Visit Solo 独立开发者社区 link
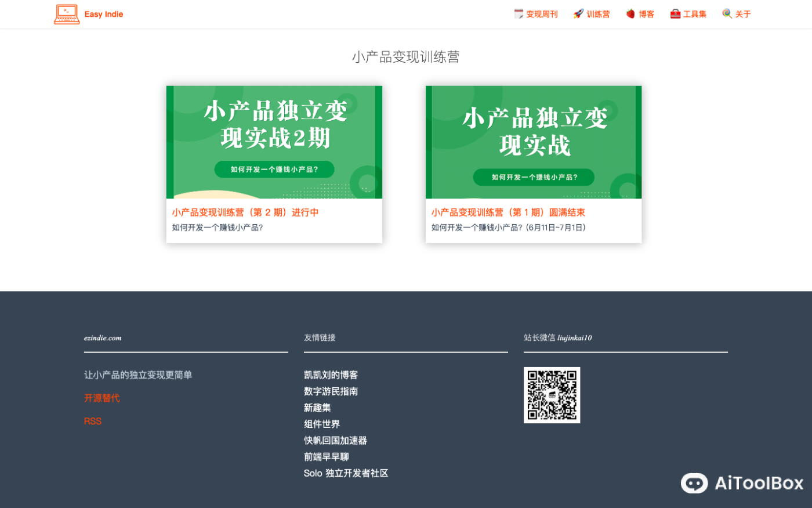 tap(346, 473)
